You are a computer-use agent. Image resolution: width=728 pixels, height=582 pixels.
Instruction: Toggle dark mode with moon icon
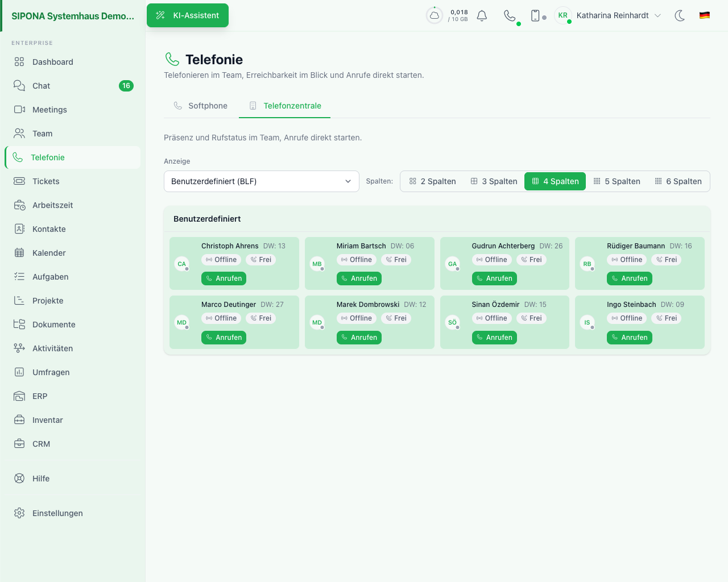[680, 16]
